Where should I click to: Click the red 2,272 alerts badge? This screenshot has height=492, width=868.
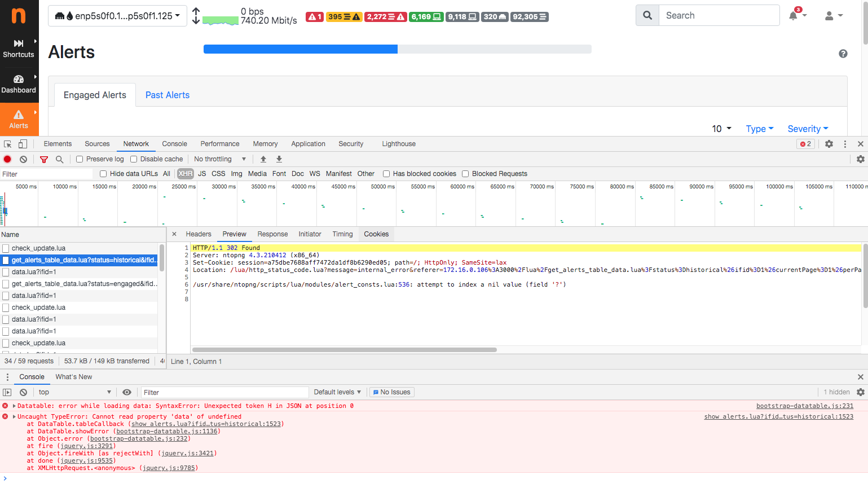(385, 17)
